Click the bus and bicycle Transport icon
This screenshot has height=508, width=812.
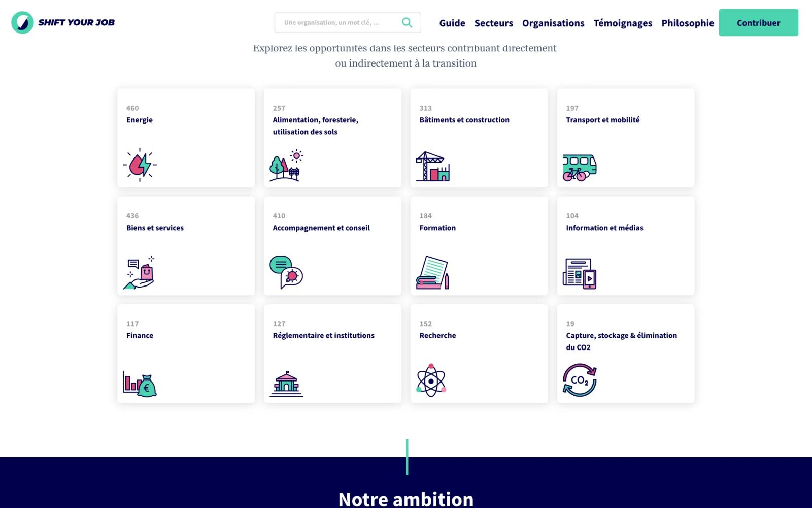(580, 168)
